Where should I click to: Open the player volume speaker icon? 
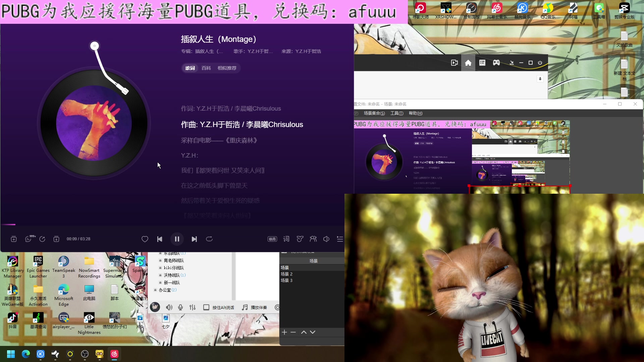pyautogui.click(x=326, y=239)
